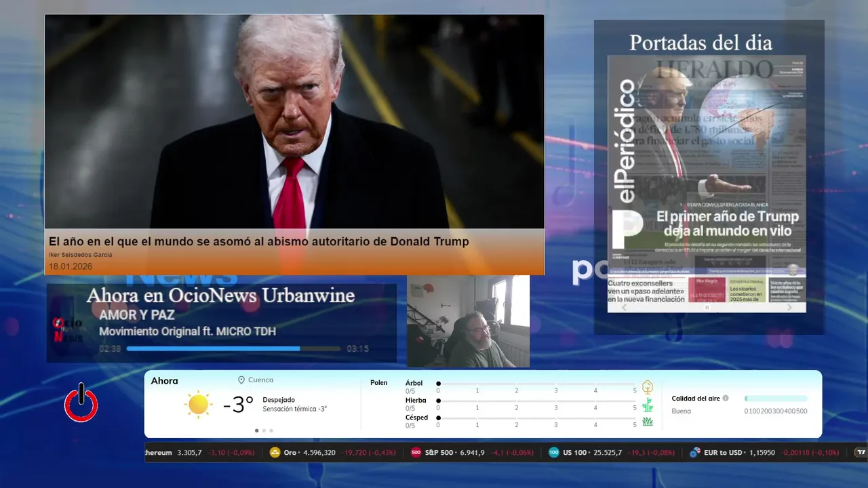Viewport: 868px width, 488px height.
Task: Click the US 100 teal badge icon
Action: (x=554, y=453)
